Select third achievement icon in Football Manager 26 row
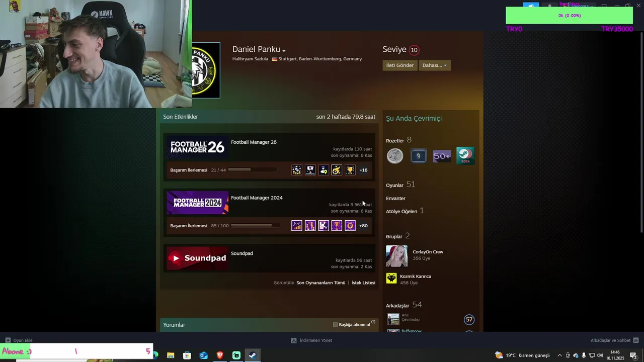This screenshot has width=644, height=362. click(324, 170)
